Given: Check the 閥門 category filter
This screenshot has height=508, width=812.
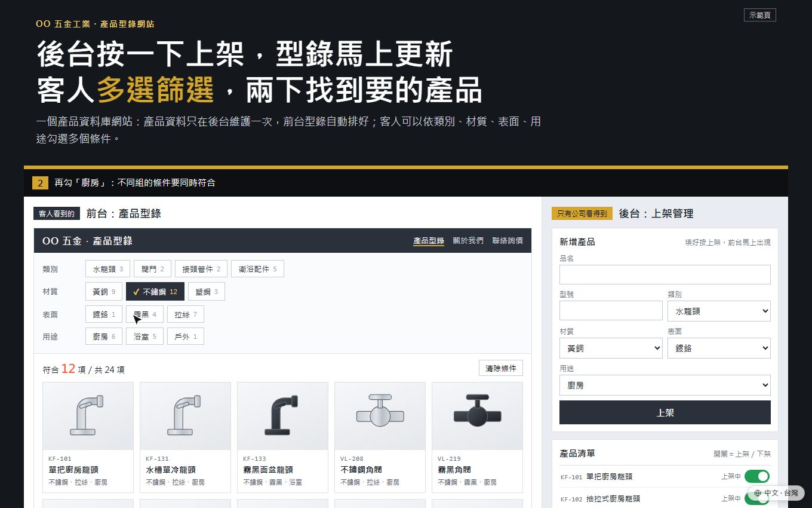Looking at the screenshot, I should pyautogui.click(x=153, y=269).
